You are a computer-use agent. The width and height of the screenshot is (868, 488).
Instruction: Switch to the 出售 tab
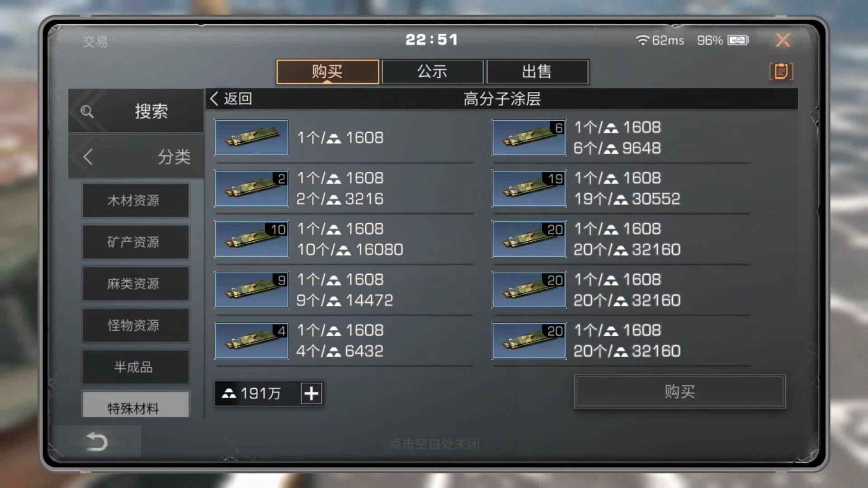pos(537,71)
